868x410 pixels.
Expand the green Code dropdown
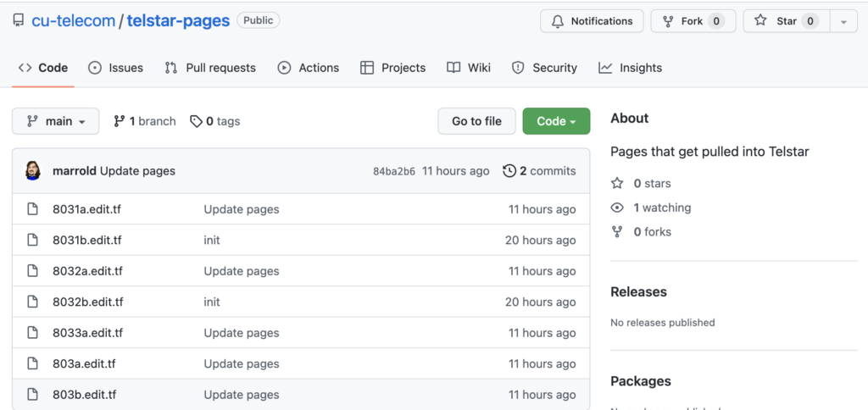coord(556,121)
